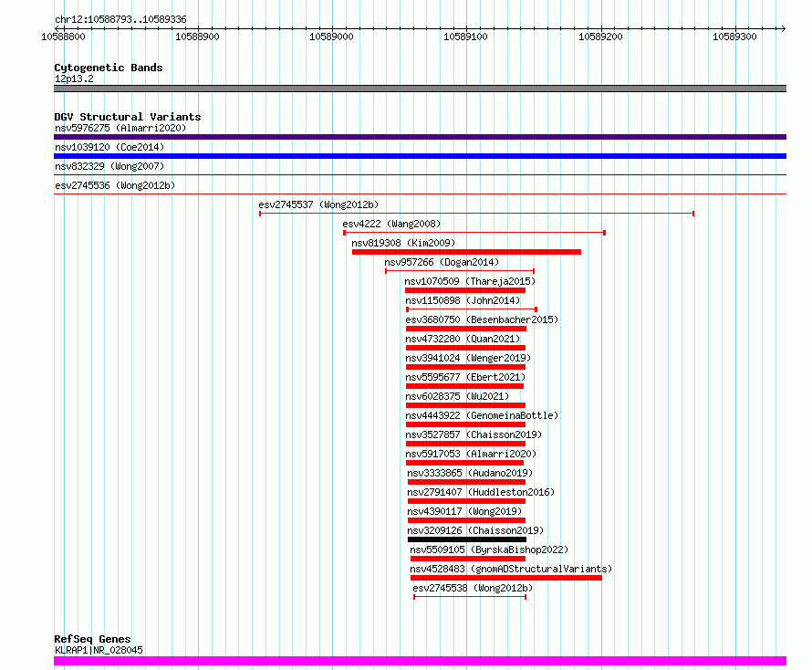Click the nsv5976275 (Almarri2020) variant label
The image size is (812, 670).
tap(120, 128)
